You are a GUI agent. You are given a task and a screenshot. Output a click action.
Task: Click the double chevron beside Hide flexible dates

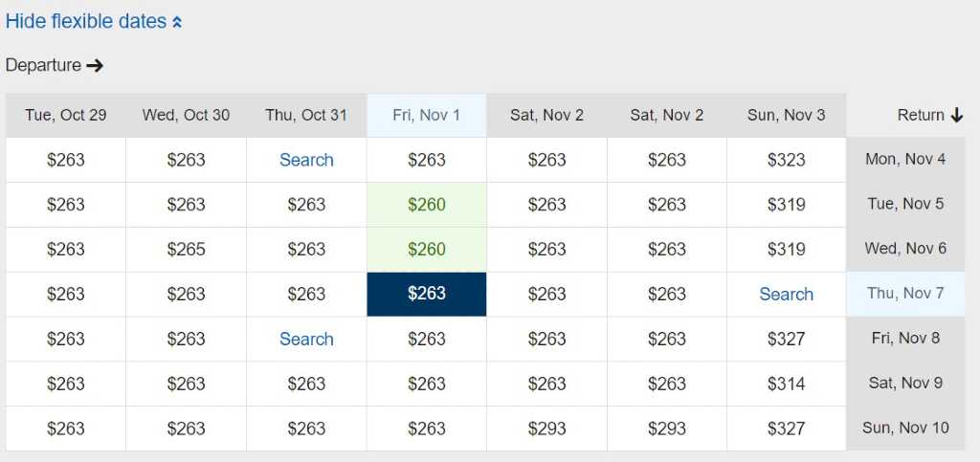[176, 22]
